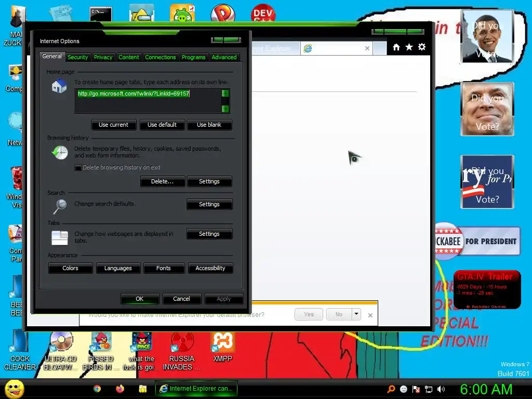Open the green pig game desktop icon

pyautogui.click(x=182, y=13)
